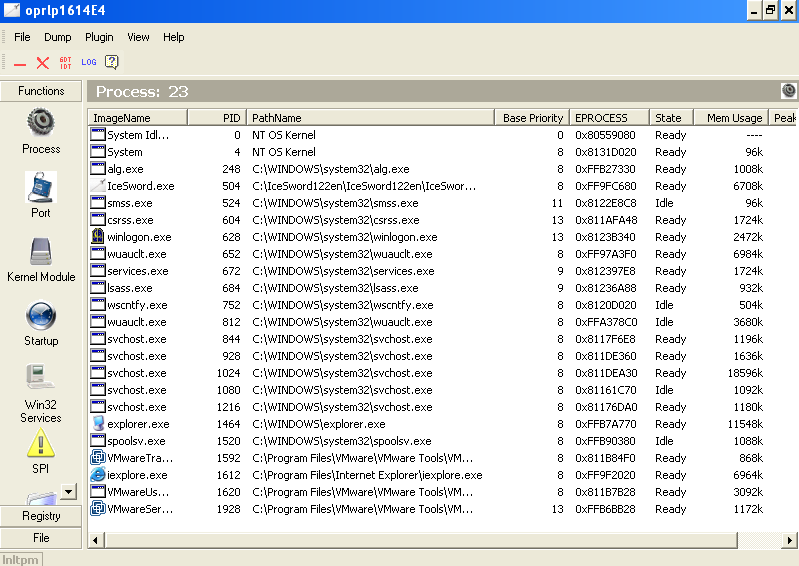
Task: Click the explorer.exe process icon
Action: pos(98,424)
